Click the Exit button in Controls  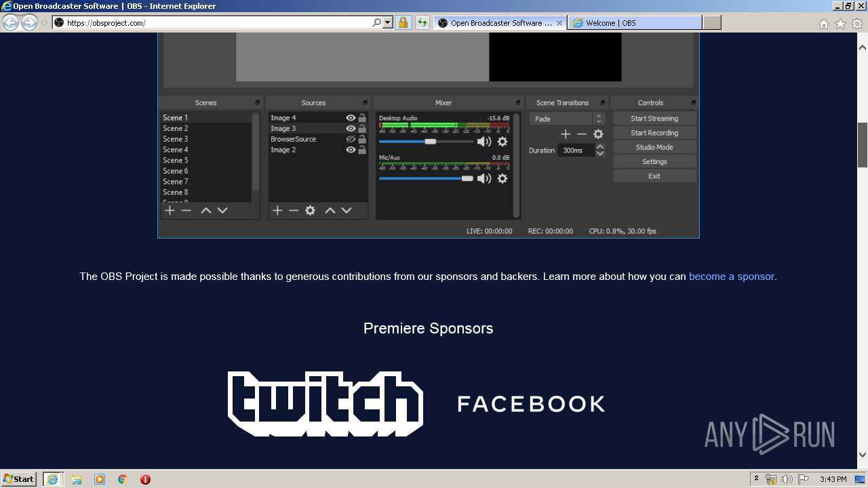tap(654, 176)
